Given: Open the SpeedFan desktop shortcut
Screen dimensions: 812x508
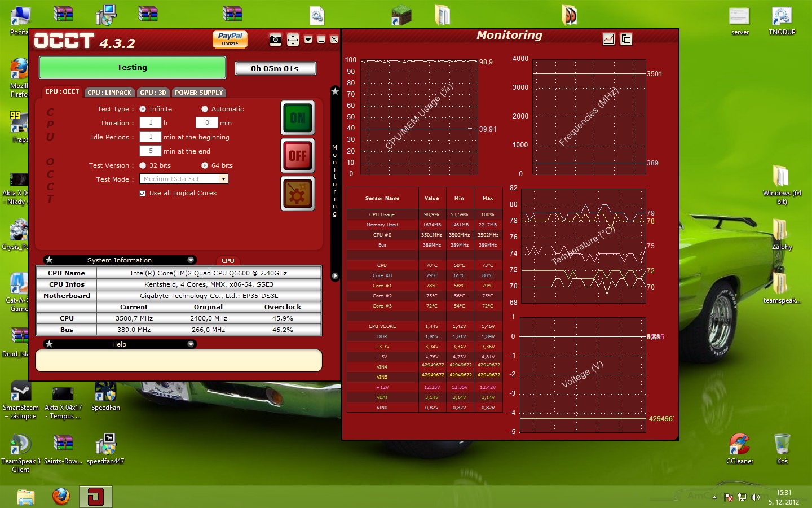Looking at the screenshot, I should [105, 397].
